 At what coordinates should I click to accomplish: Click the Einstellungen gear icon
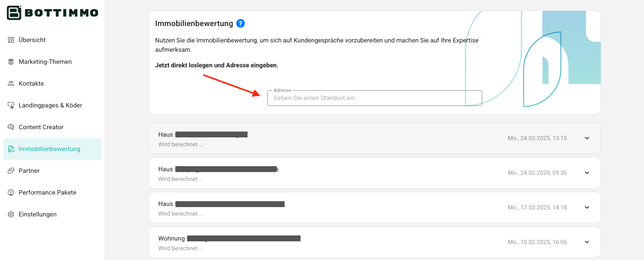click(11, 214)
